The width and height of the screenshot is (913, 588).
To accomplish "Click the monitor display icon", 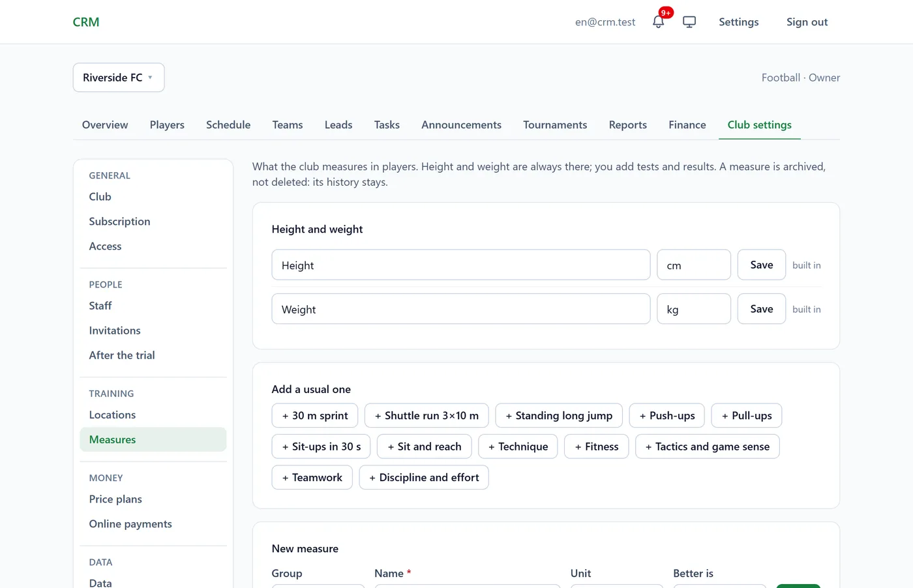I will pos(689,22).
